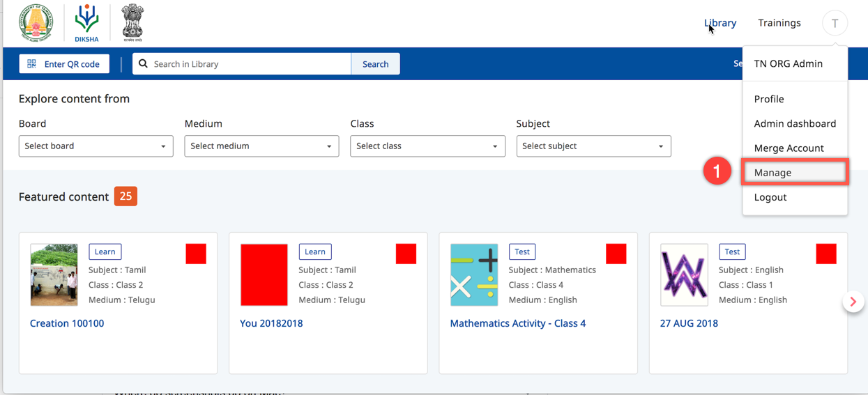Click the India national emblem icon

132,22
